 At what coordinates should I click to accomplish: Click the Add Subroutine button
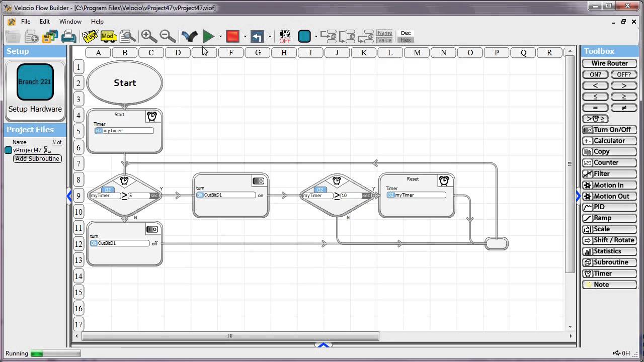(x=37, y=158)
